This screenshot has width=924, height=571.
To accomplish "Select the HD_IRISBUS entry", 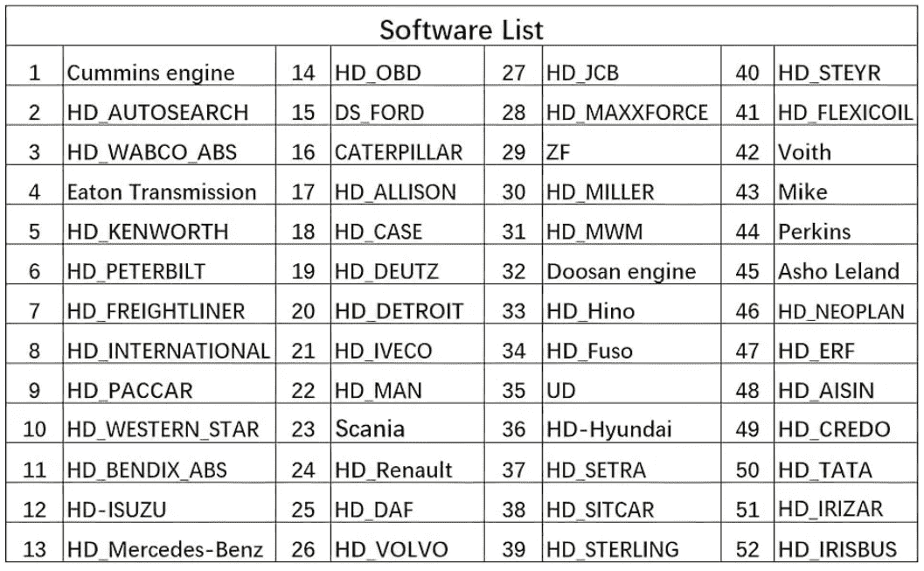I will [x=838, y=550].
